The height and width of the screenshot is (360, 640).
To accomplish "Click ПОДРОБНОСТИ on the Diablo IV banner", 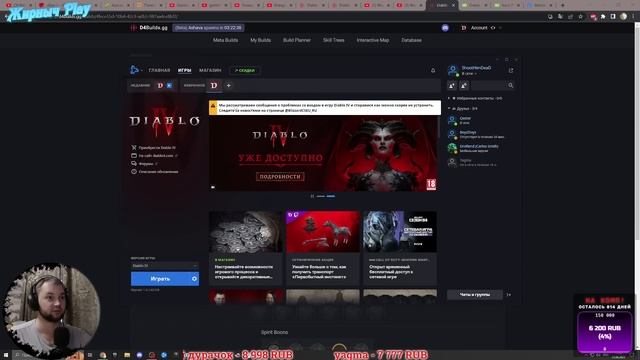I will coord(280,177).
